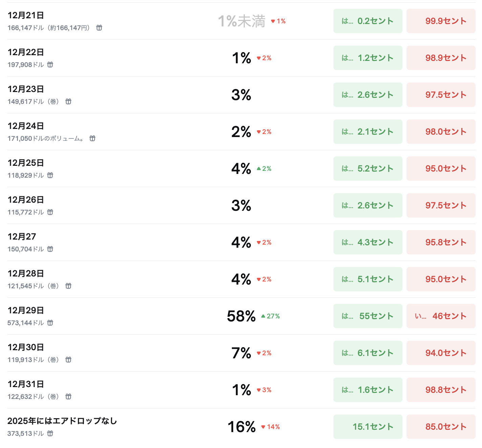Select the 15.1セント Yes button

click(x=368, y=427)
